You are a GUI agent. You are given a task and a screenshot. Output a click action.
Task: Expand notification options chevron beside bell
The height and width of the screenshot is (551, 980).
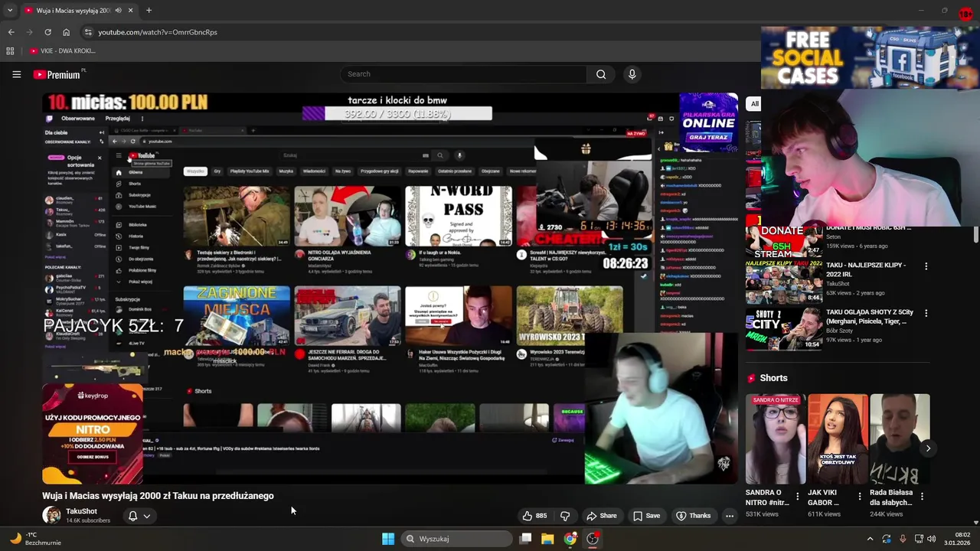[x=146, y=516]
